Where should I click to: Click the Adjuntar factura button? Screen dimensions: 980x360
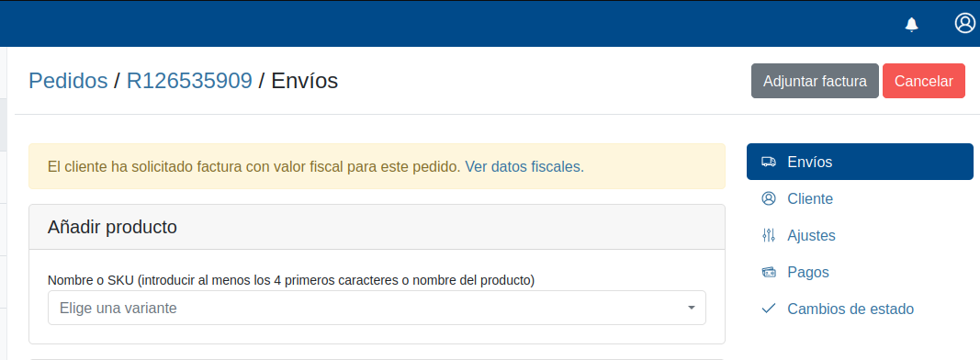[815, 81]
